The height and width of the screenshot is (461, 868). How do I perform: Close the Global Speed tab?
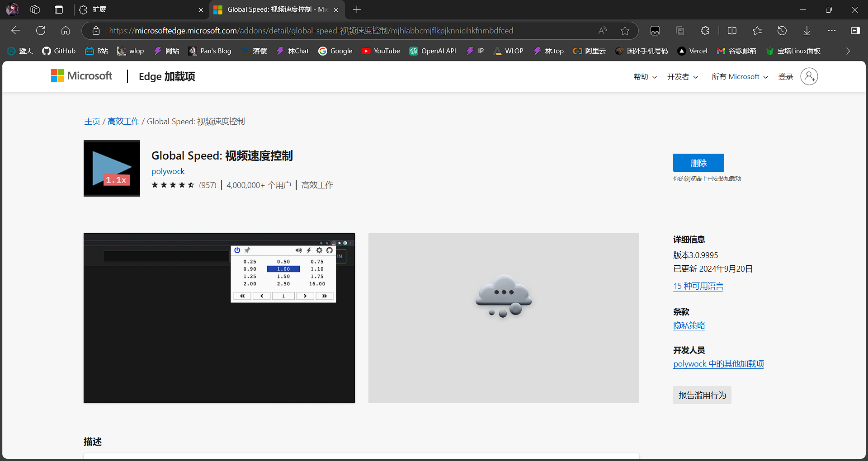point(336,9)
